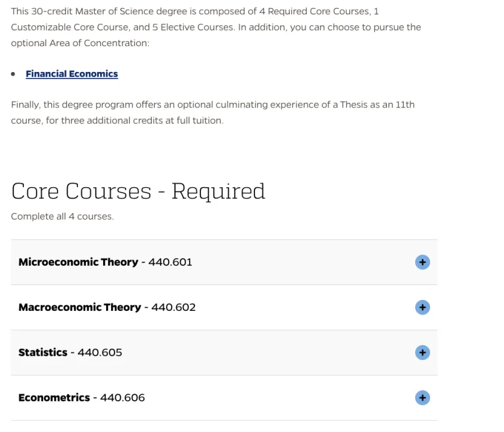504x432 pixels.
Task: Click course number 440.601
Action: click(x=170, y=262)
